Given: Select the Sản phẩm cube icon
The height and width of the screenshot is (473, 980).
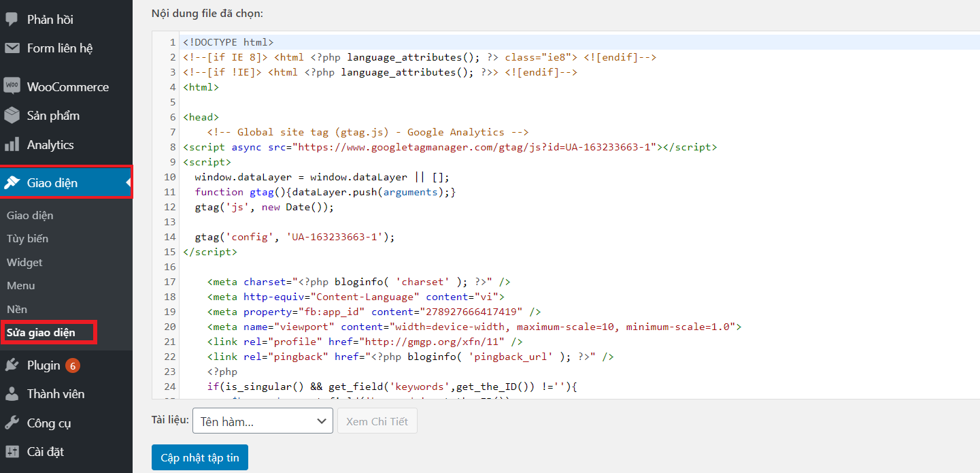Looking at the screenshot, I should [13, 115].
